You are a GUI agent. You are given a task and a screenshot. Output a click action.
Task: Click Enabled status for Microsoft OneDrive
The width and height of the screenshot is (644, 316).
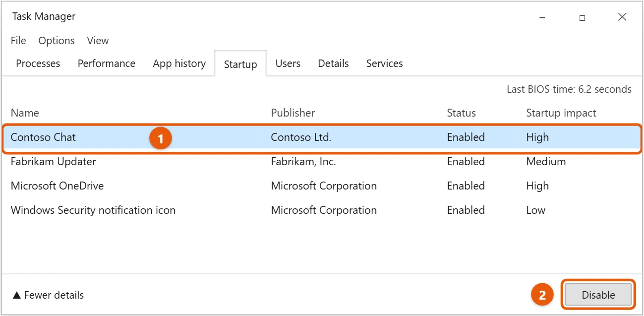[x=466, y=186]
